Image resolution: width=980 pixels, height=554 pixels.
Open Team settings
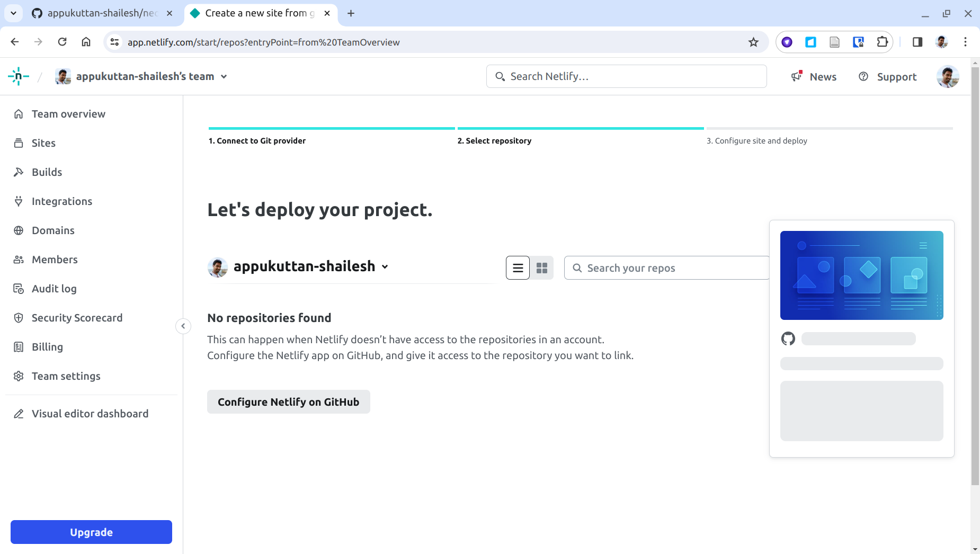66,376
